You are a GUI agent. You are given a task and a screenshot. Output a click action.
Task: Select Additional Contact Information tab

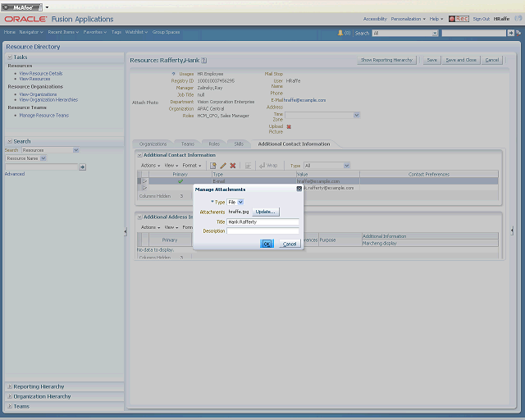[294, 144]
